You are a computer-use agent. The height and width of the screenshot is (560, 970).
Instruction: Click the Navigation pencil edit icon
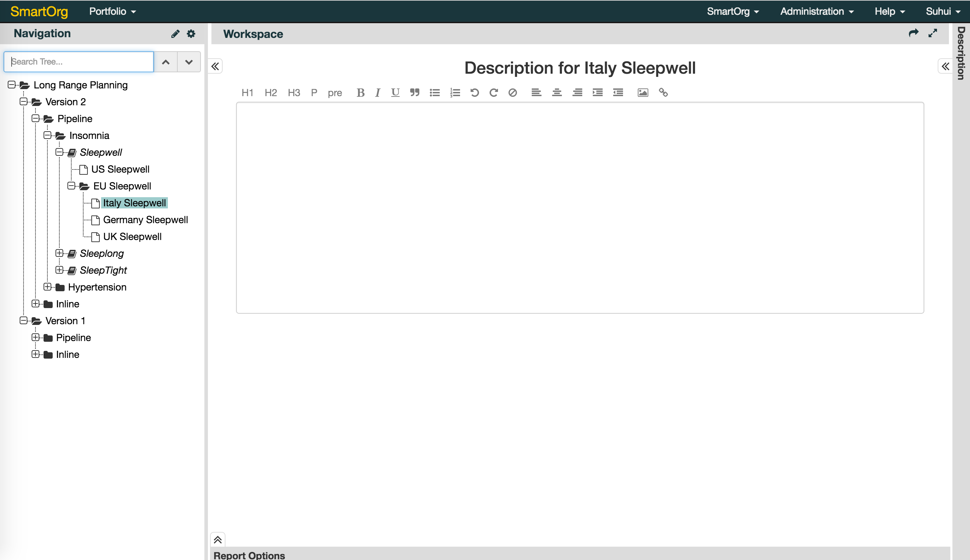[x=175, y=34]
